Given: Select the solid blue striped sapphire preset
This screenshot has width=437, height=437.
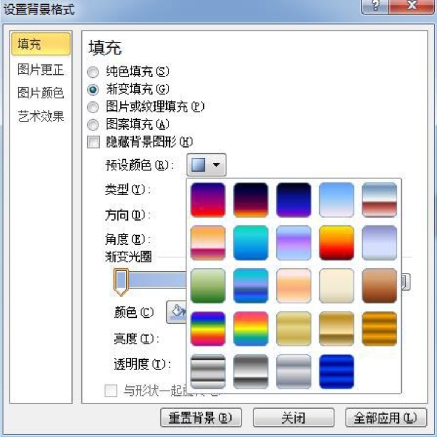Looking at the screenshot, I should [x=336, y=372].
